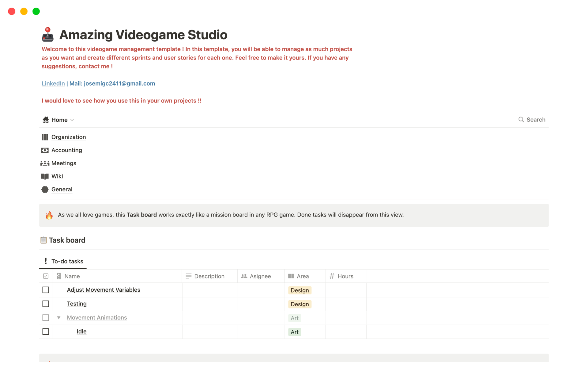Click the joystick page icon
The image size is (588, 368).
point(48,35)
